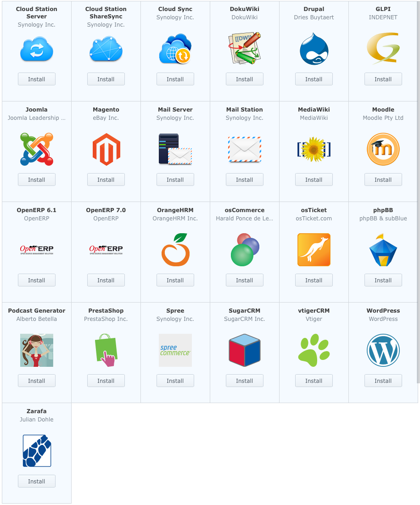Viewport: 420px width, 505px height.
Task: Open the Cloud Station ShareSync icon
Action: tap(106, 49)
